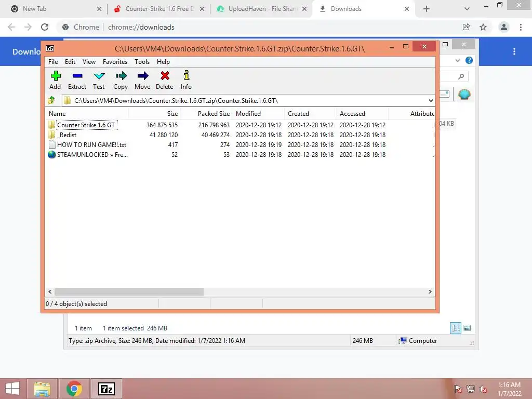This screenshot has height=399, width=532.
Task: Click the red Delete icon
Action: pos(165,80)
